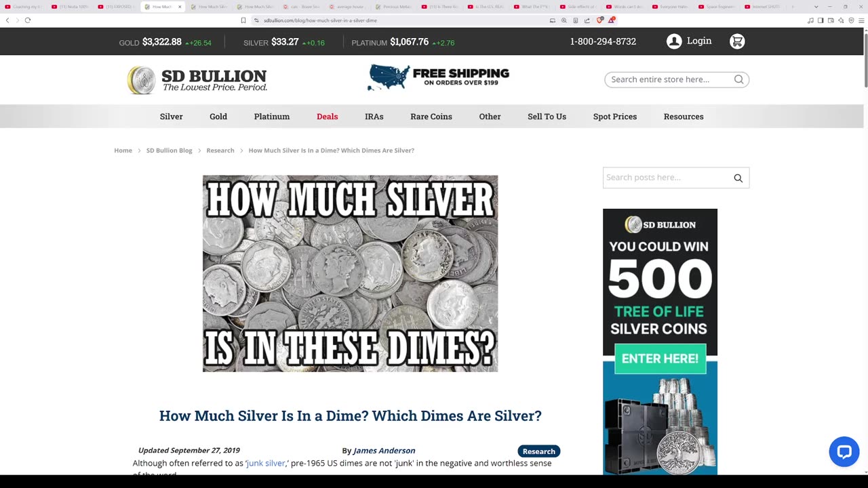Open the IRAs navigation menu
868x488 pixels.
374,117
